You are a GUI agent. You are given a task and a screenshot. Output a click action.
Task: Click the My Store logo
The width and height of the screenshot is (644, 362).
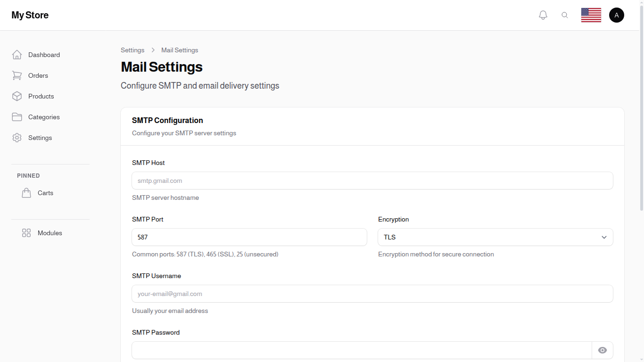pos(30,15)
